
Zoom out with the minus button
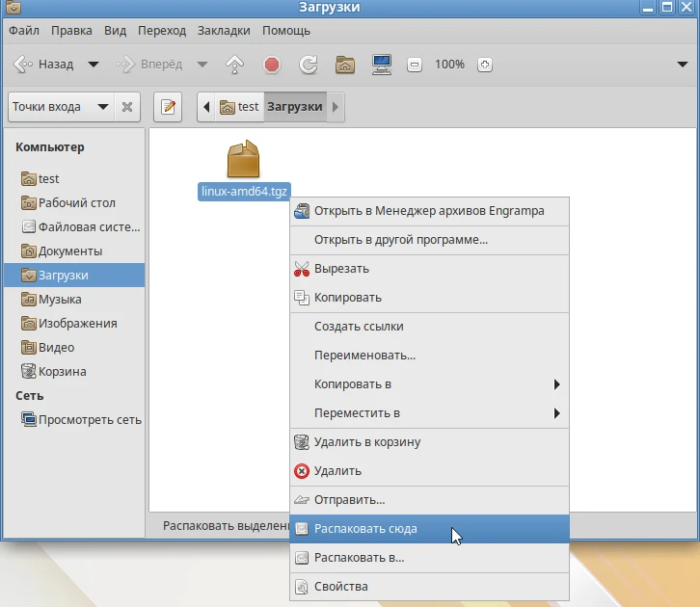click(415, 65)
